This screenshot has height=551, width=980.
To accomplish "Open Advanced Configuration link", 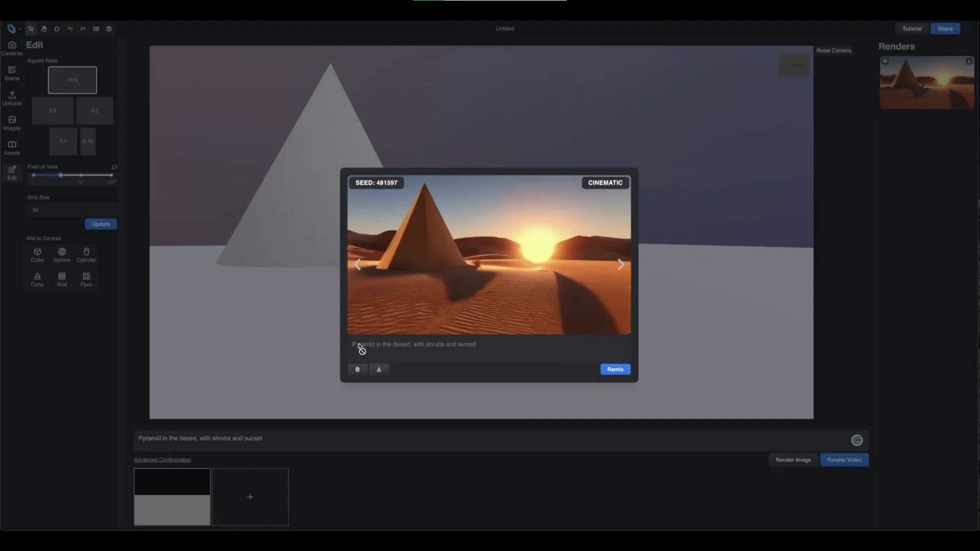I will pyautogui.click(x=162, y=460).
